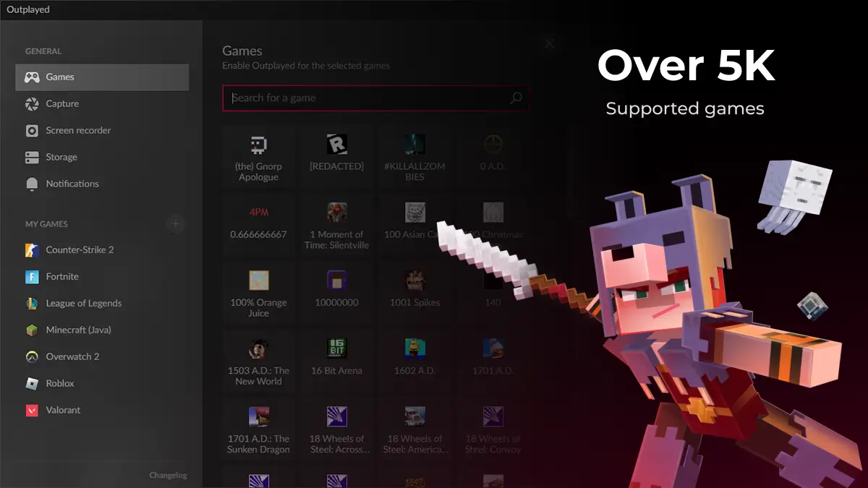The width and height of the screenshot is (868, 488).
Task: Click the Screen recorder icon
Action: tap(32, 131)
